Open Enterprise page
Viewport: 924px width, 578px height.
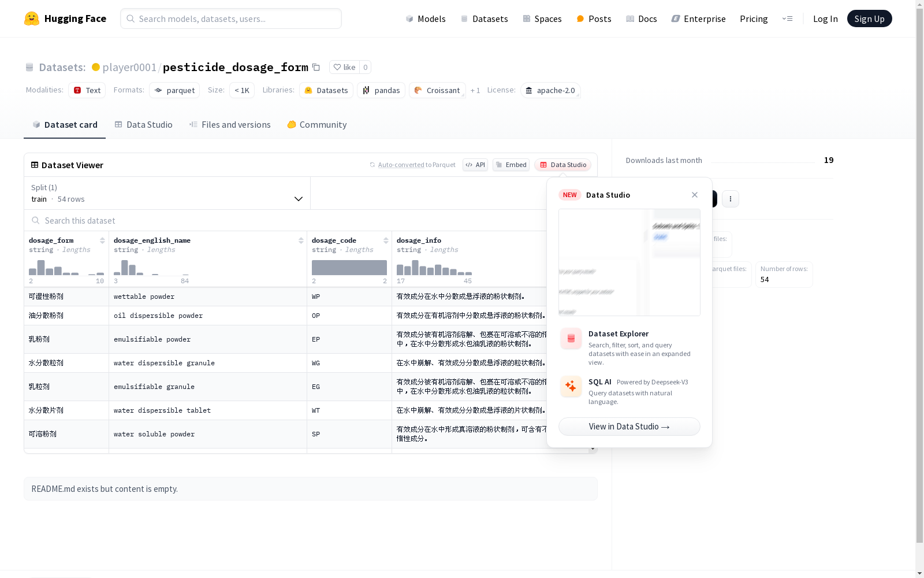[698, 18]
